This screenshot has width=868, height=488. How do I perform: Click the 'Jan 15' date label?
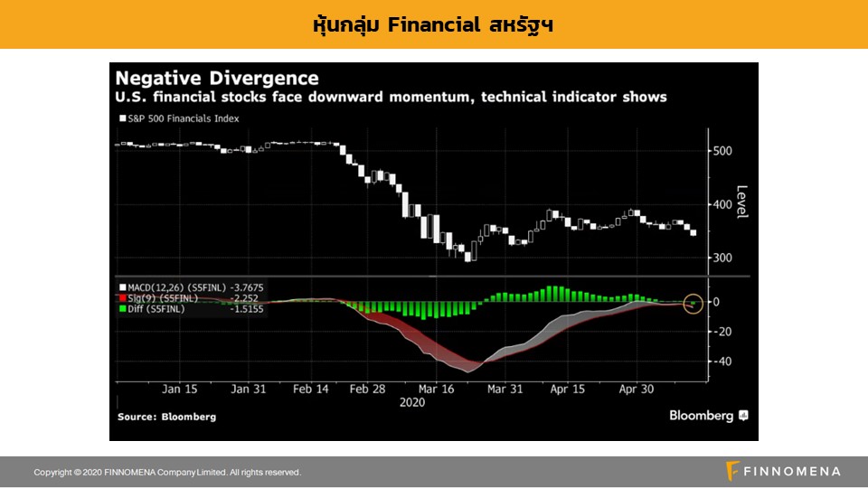click(179, 389)
